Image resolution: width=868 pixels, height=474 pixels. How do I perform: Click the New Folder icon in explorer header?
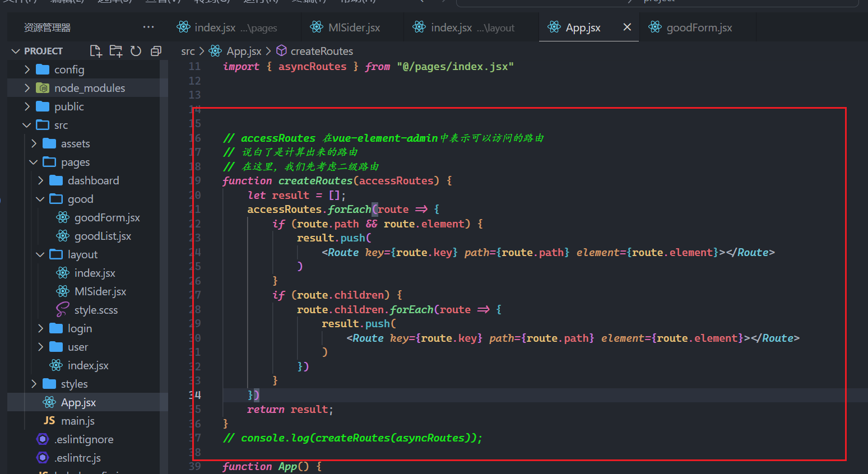[116, 51]
